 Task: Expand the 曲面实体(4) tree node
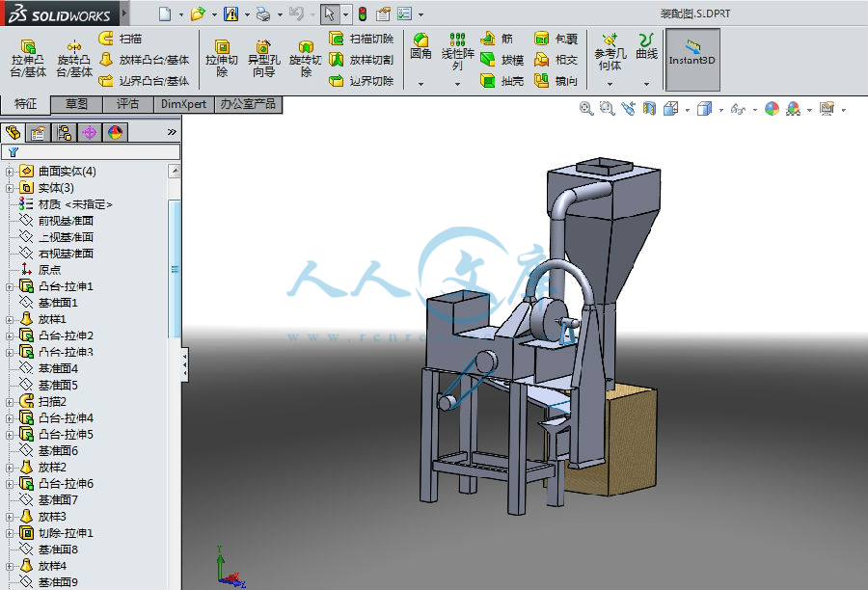tap(10, 172)
